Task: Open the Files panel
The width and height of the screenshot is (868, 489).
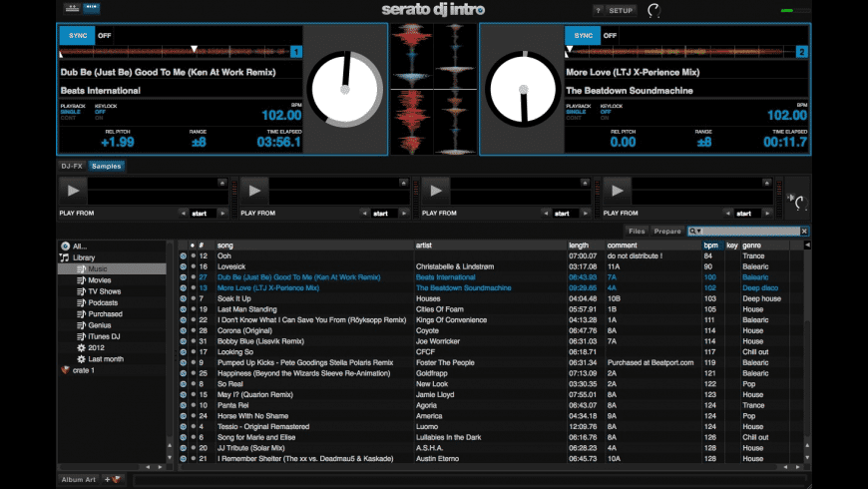Action: click(x=637, y=232)
